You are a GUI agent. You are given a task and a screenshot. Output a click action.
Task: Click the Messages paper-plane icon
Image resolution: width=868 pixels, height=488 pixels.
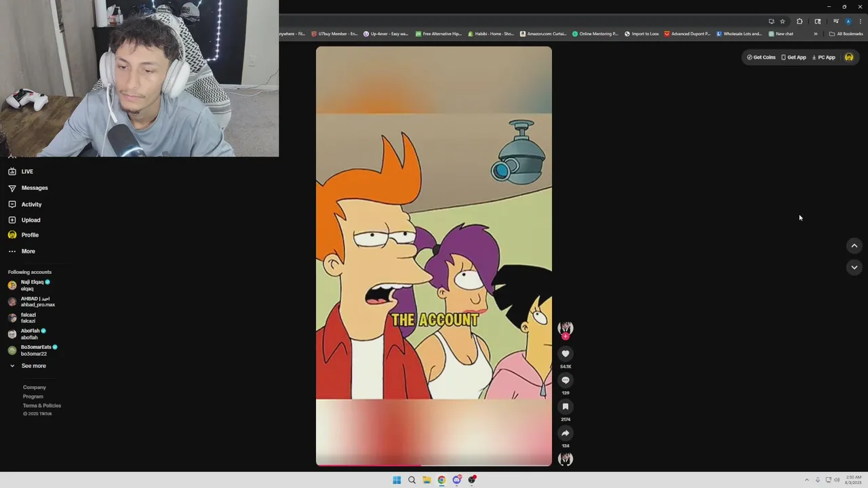point(12,188)
